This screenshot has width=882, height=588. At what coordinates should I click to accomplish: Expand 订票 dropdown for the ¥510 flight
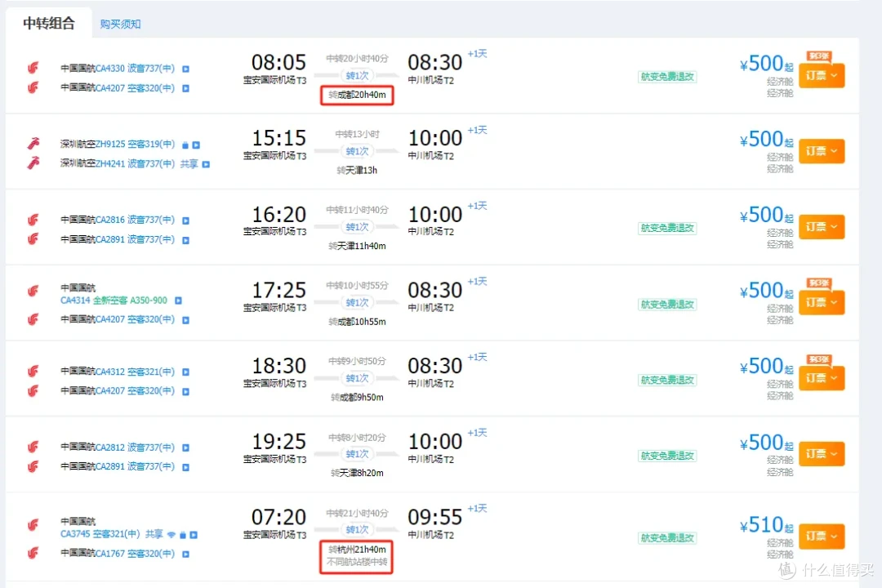[x=822, y=536]
